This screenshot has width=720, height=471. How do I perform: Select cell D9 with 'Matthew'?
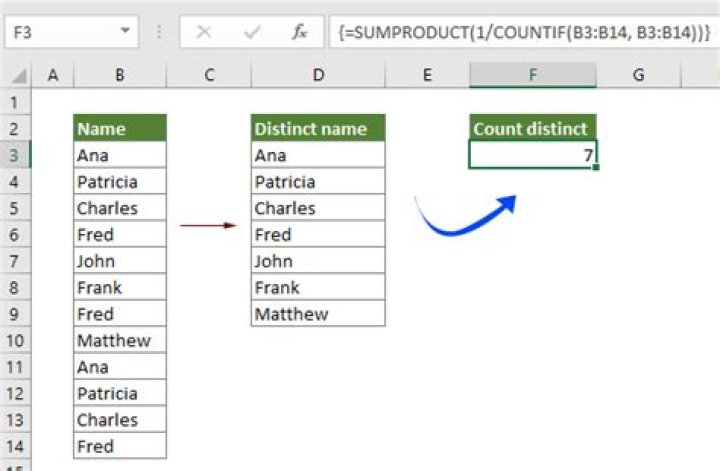pyautogui.click(x=318, y=314)
